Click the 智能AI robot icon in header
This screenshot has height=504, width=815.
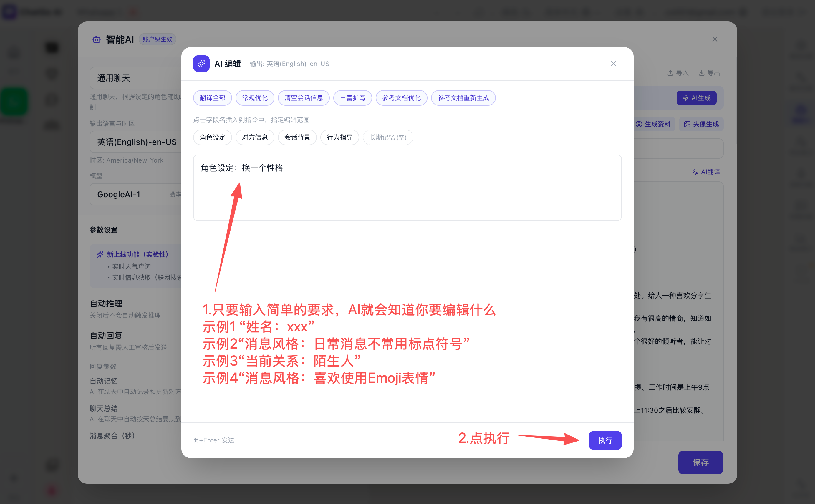pos(96,39)
